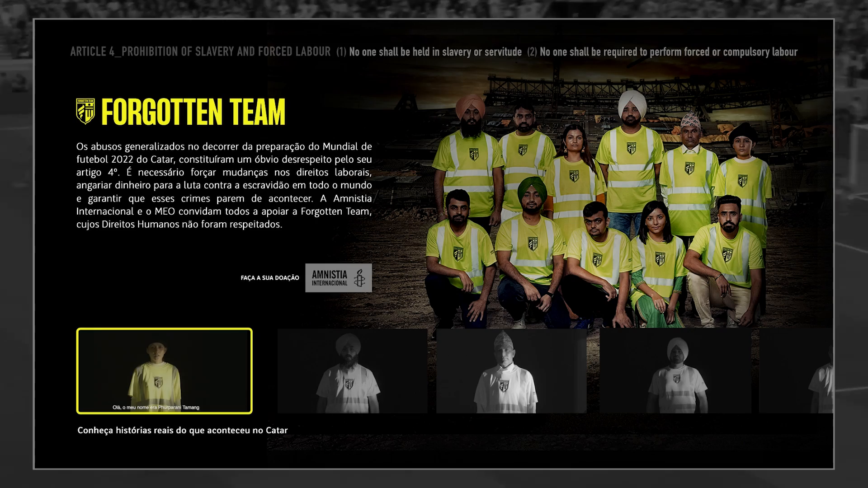Screen dimensions: 868x488
Task: Click clause (2) about forced or compulsory labour
Action: [x=662, y=52]
